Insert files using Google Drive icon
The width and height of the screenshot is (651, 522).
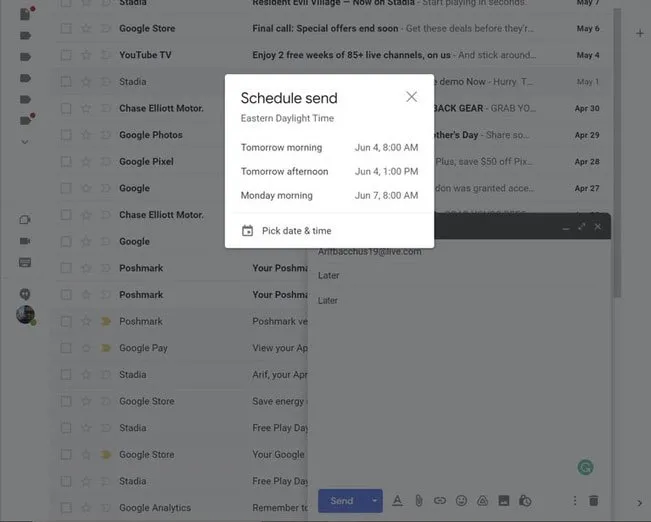(482, 501)
